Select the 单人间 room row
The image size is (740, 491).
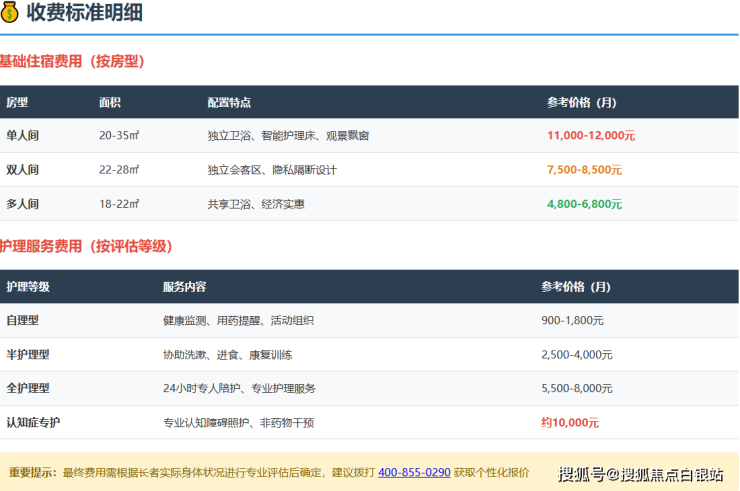22,135
